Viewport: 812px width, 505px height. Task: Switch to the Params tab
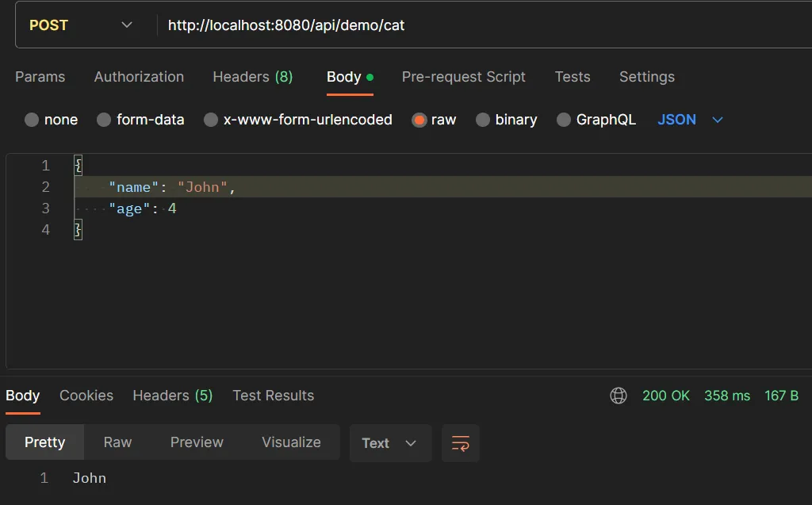40,77
